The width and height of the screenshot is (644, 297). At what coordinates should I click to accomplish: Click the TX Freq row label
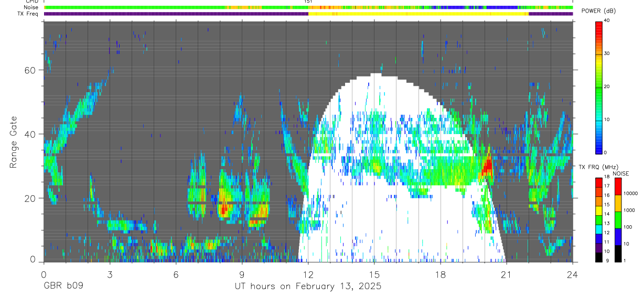(x=28, y=14)
